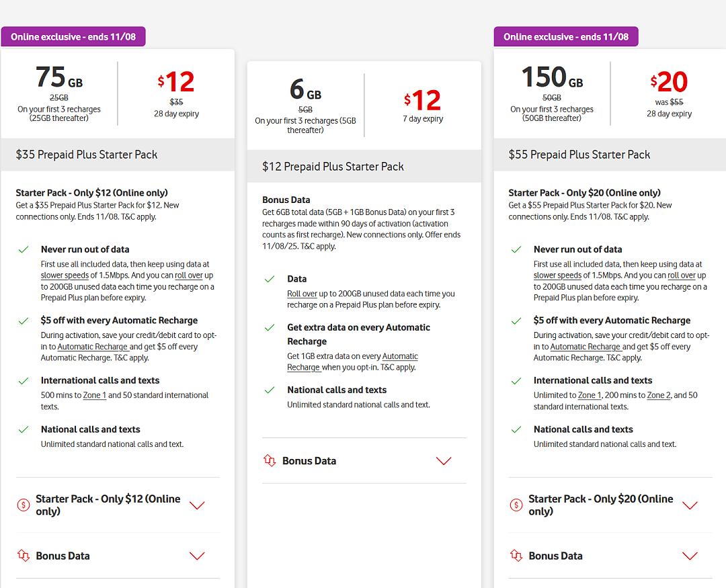
Task: Expand Starter Pack Only $12 section chevron
Action: point(197,505)
